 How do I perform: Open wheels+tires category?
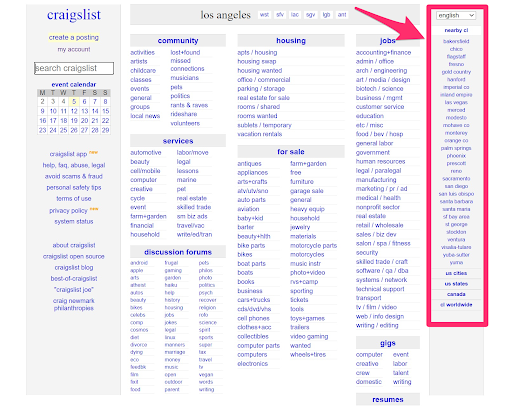click(x=308, y=354)
